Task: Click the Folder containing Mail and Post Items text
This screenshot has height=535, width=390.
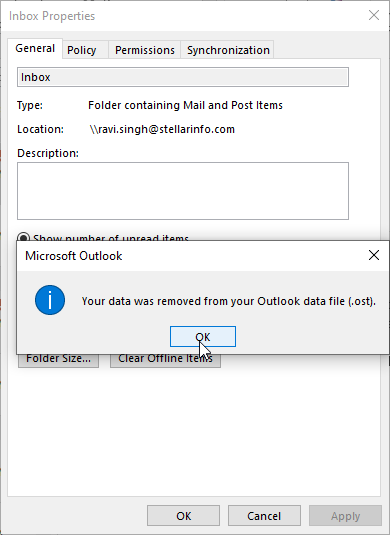Action: coord(185,105)
